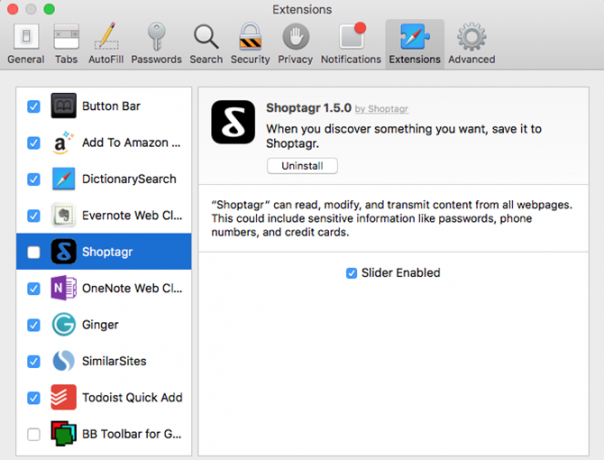This screenshot has width=604, height=460.
Task: Uncheck the OneNote Web Clipper extension
Action: [x=34, y=289]
